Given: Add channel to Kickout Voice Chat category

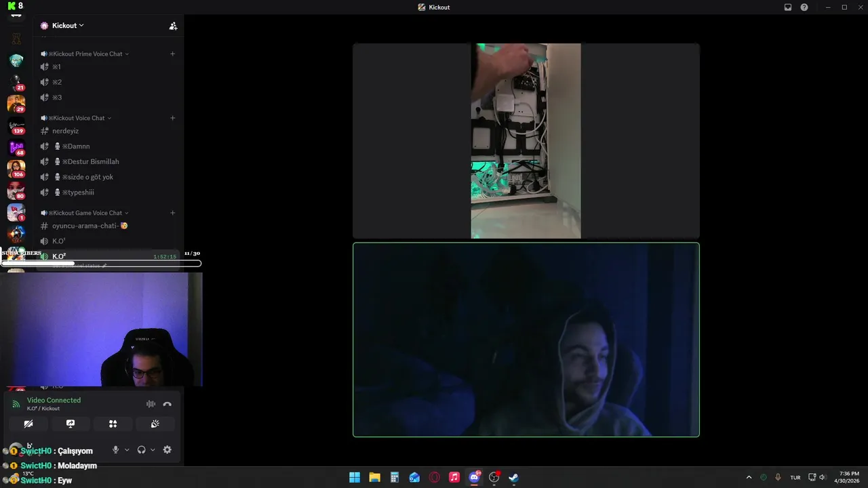Looking at the screenshot, I should tap(172, 118).
